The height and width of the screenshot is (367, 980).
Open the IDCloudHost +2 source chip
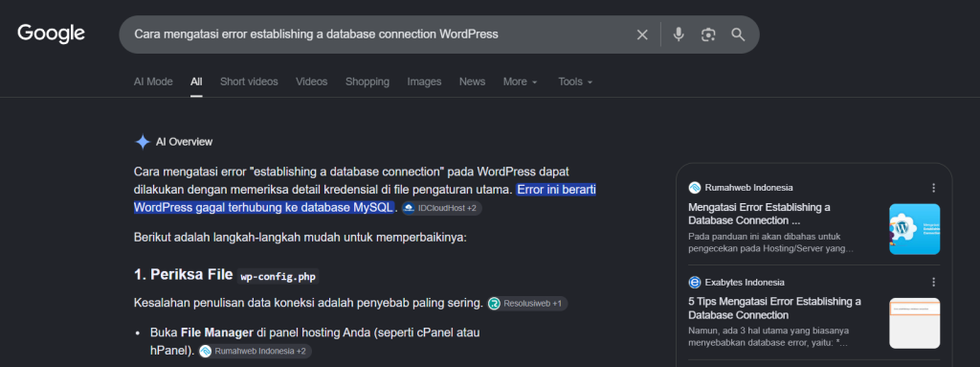441,208
